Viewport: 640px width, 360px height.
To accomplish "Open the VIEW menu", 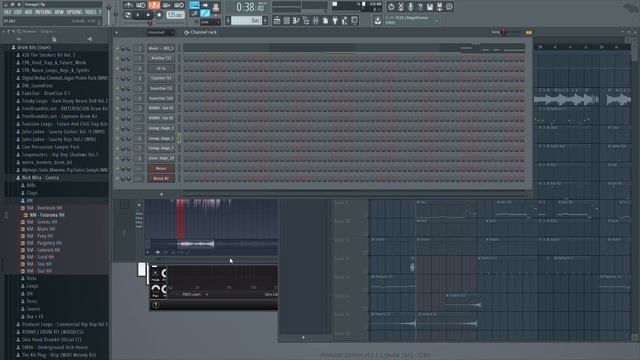I will pyautogui.click(x=59, y=12).
